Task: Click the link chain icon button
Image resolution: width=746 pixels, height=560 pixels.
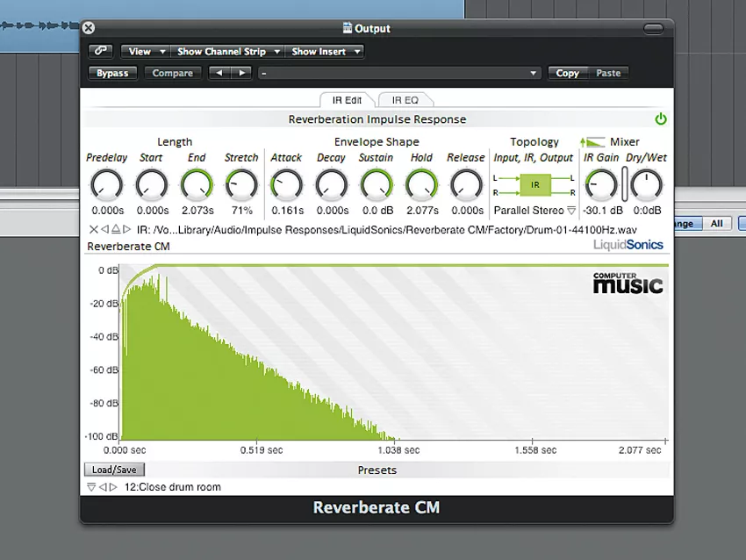Action: click(x=102, y=52)
